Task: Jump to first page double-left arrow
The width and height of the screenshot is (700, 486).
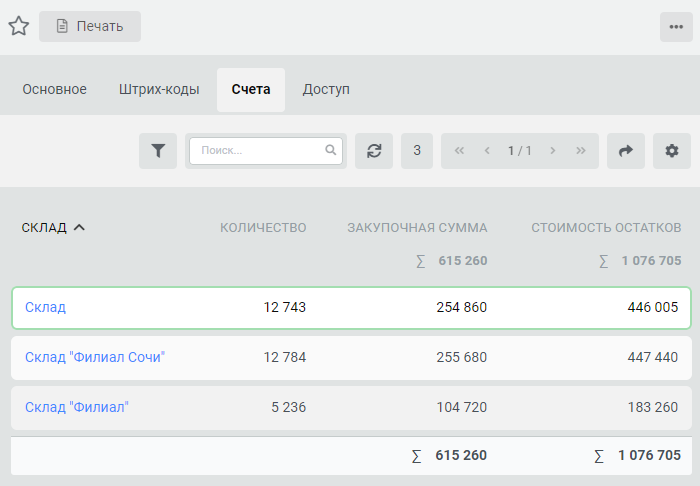Action: 459,151
